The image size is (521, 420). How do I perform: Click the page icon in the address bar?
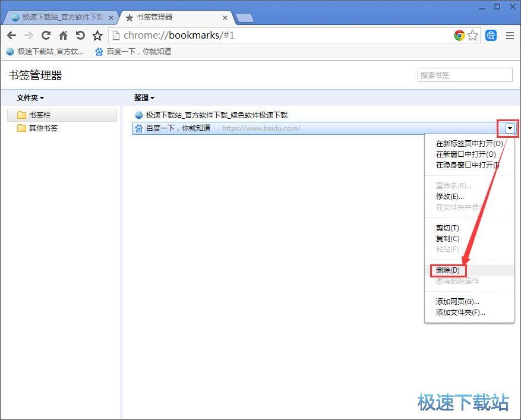[116, 35]
